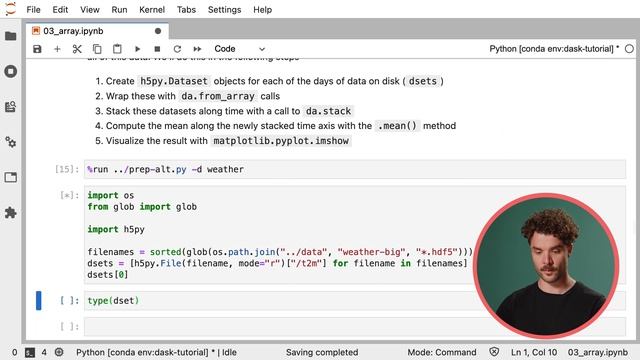The image size is (640, 360).
Task: Open the View menu
Action: pos(89,9)
